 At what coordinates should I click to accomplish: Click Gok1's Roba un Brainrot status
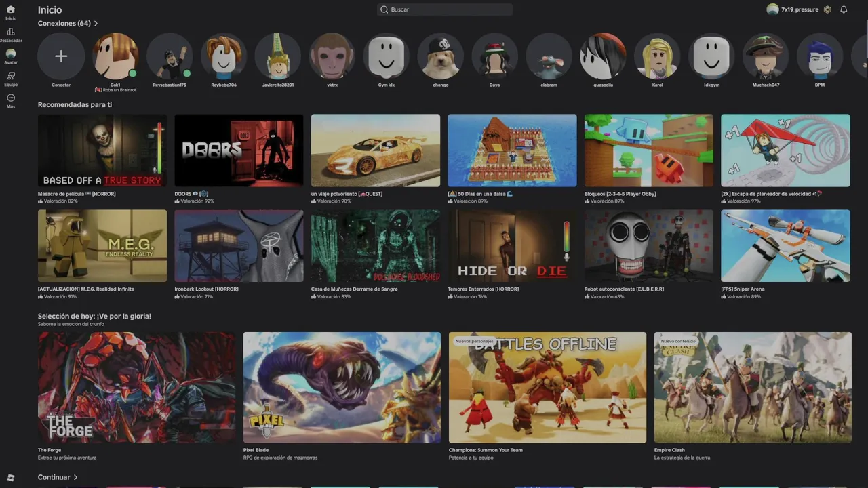click(115, 90)
